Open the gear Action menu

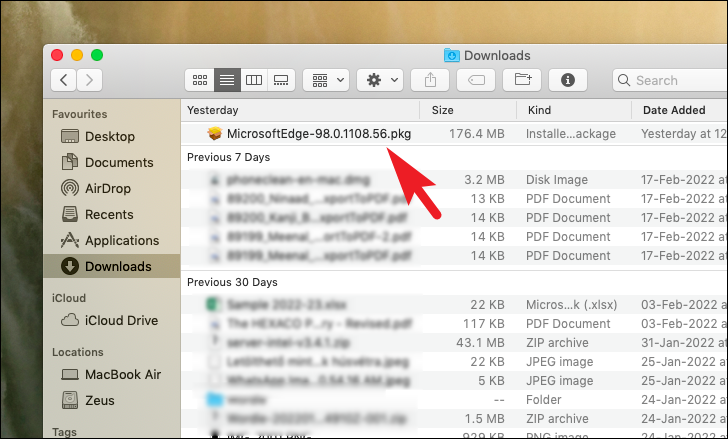[380, 80]
